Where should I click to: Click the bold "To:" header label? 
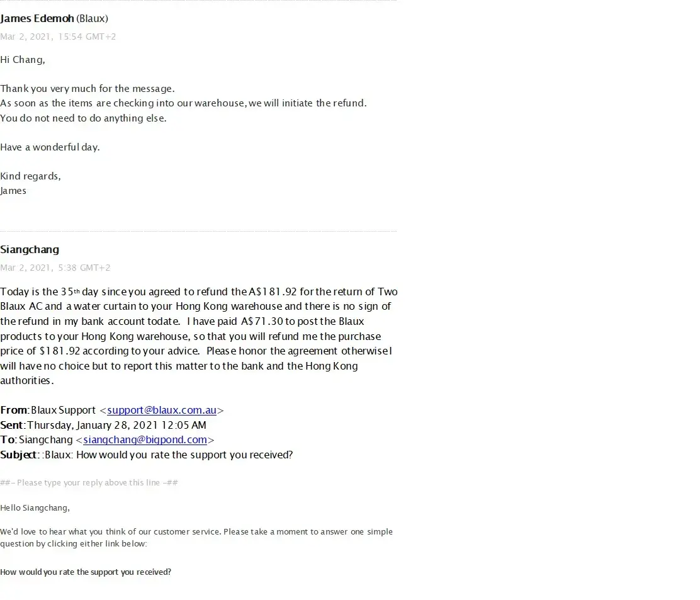coord(8,440)
